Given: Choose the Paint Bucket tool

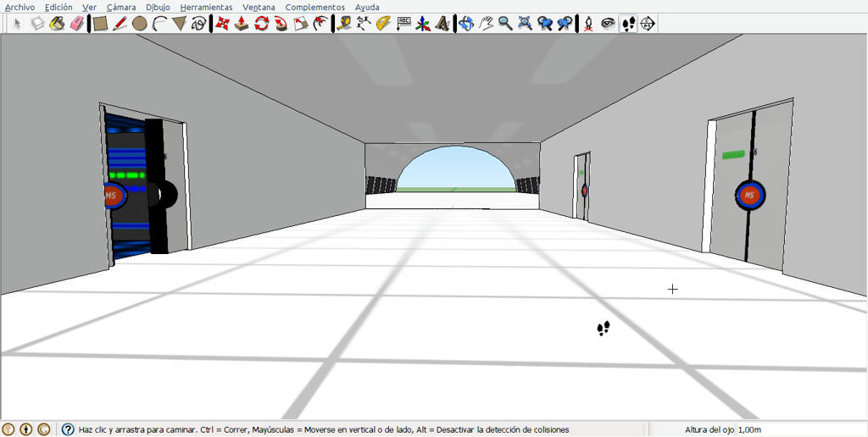Looking at the screenshot, I should pyautogui.click(x=57, y=24).
